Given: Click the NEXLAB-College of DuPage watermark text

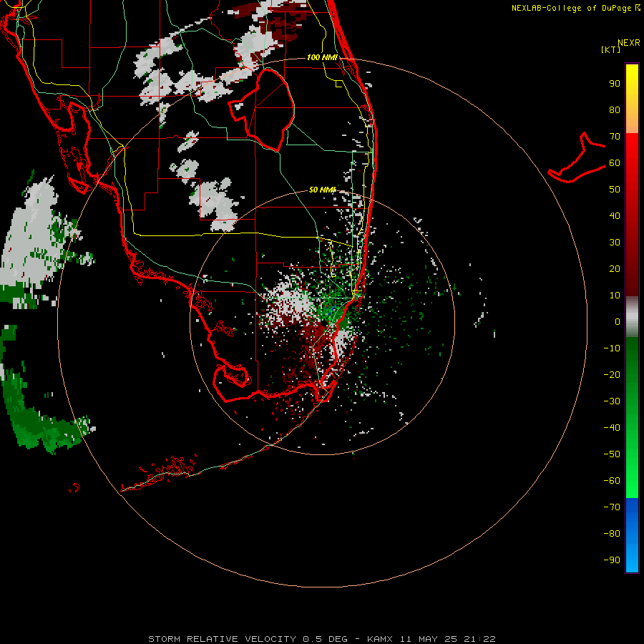Looking at the screenshot, I should point(572,8).
